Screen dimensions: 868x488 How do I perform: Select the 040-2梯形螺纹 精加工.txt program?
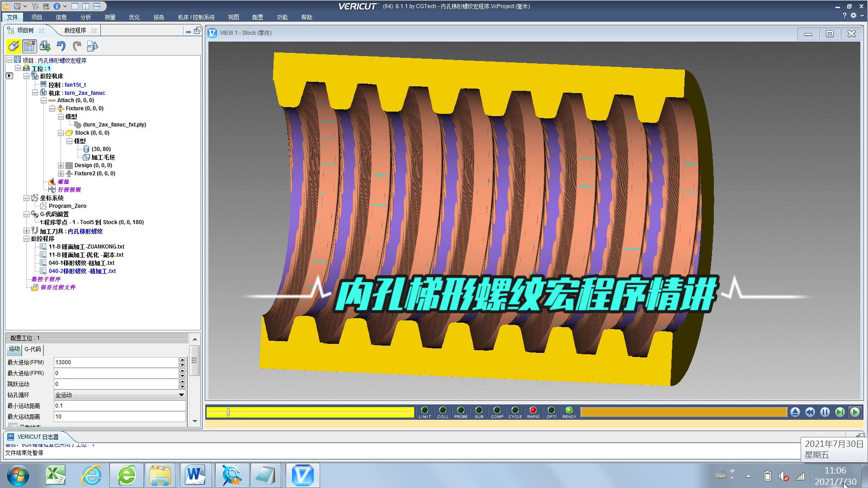coord(82,271)
